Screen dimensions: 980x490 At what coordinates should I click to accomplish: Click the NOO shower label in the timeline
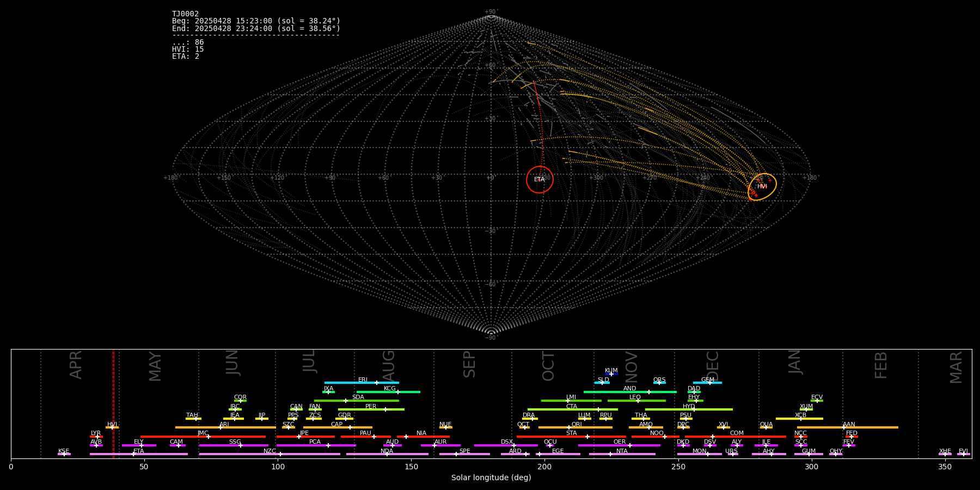657,433
